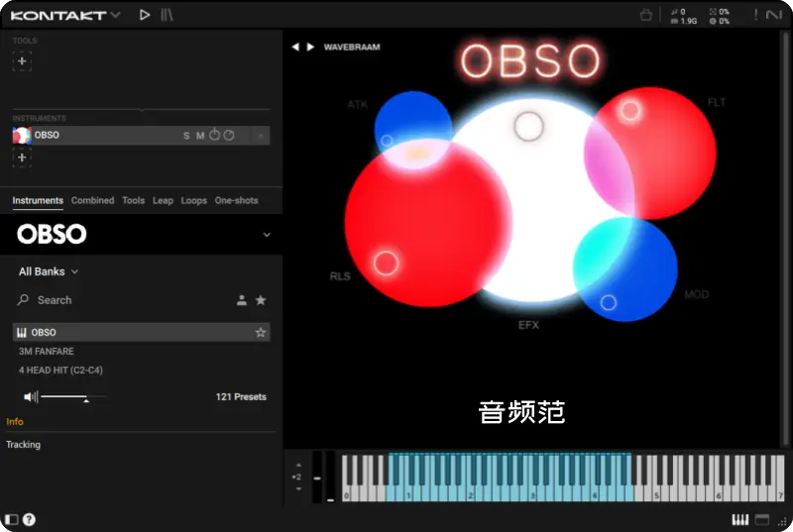
Task: Show user presets with person icon
Action: coord(242,300)
